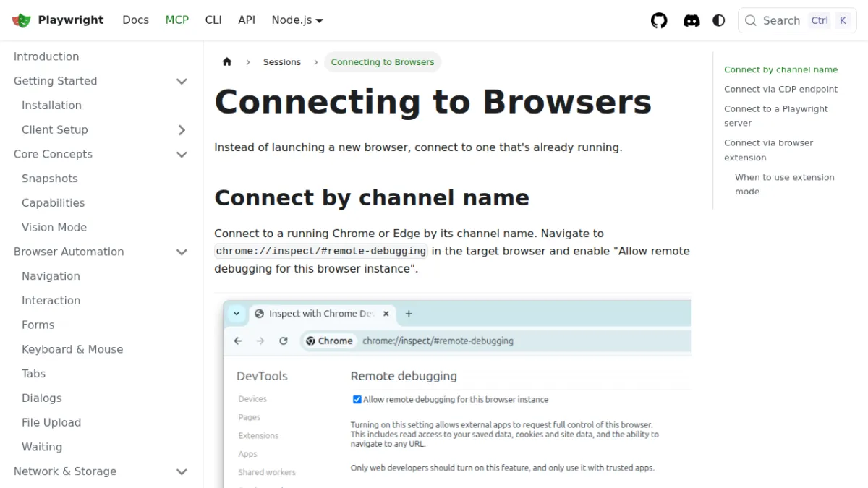Open the Installation page

[51, 106]
